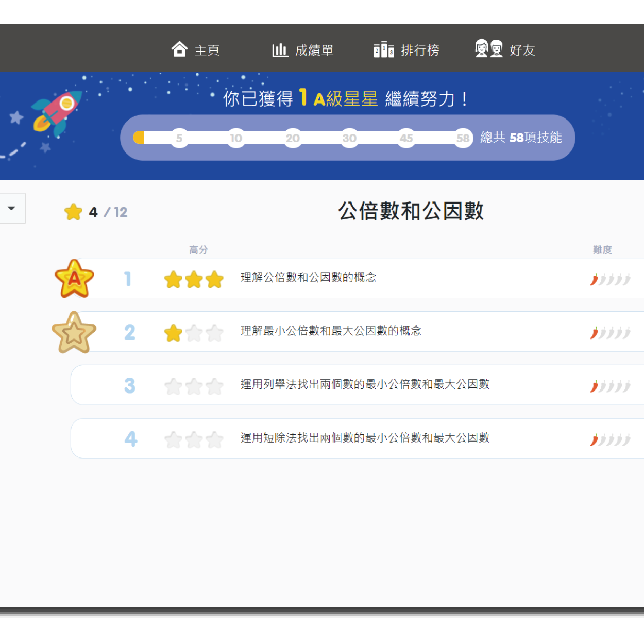Click the yellow star next to 4 / 12
Image resolution: width=644 pixels, height=644 pixels.
click(74, 212)
